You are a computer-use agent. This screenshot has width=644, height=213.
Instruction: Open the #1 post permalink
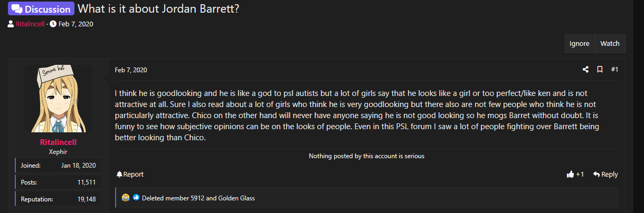pyautogui.click(x=614, y=70)
